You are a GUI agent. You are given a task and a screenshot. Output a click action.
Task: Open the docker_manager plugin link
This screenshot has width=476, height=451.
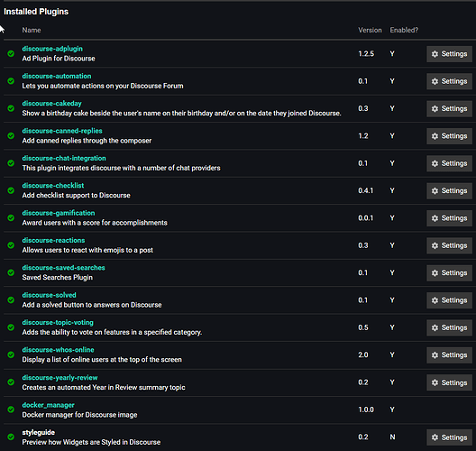[49, 405]
